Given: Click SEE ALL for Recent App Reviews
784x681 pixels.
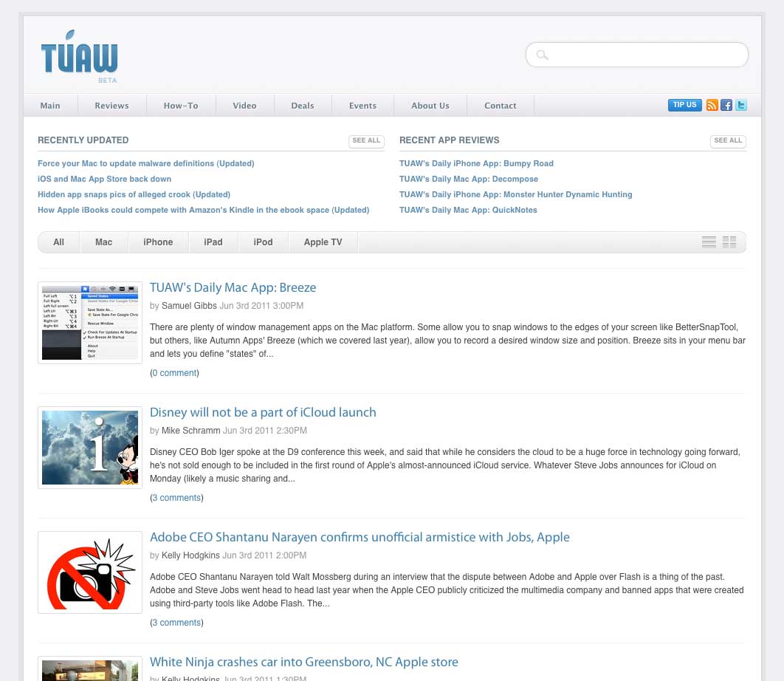Looking at the screenshot, I should [x=728, y=141].
